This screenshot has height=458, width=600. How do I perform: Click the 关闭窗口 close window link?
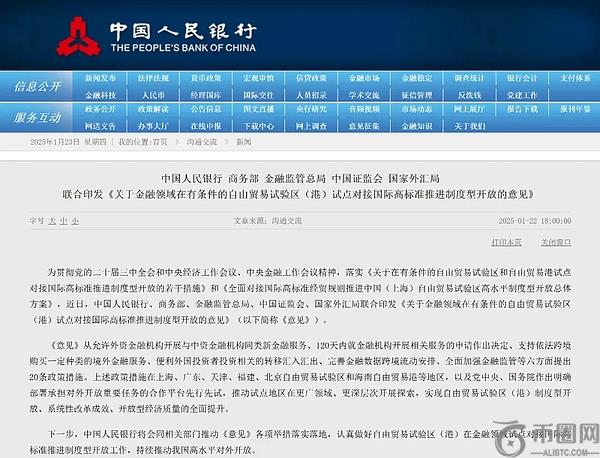[x=556, y=242]
